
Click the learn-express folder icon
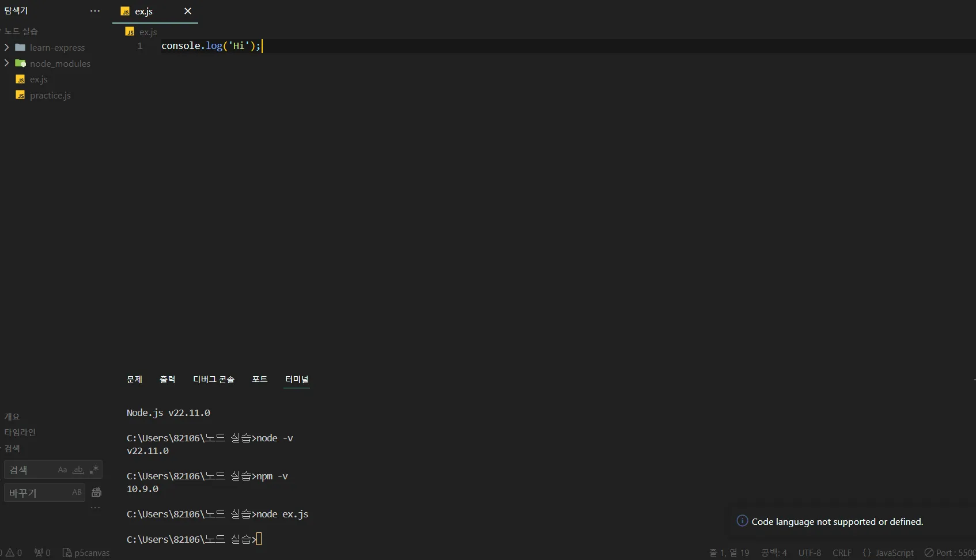pyautogui.click(x=20, y=47)
